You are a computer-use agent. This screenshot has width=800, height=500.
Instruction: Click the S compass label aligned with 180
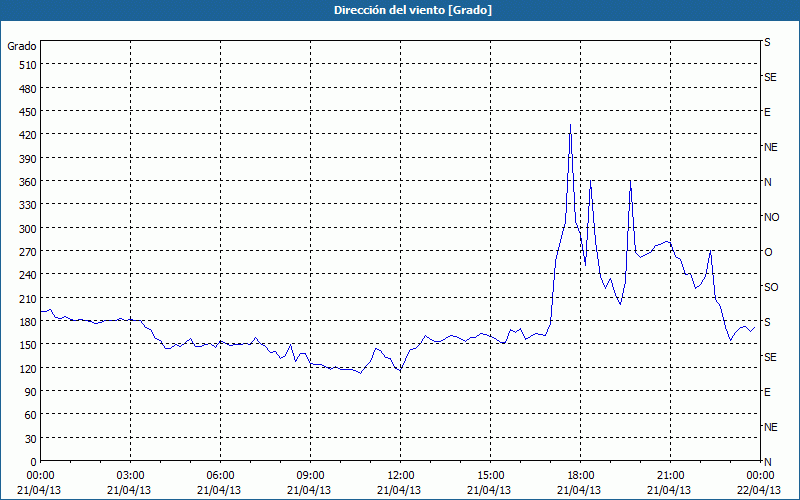[x=767, y=322]
